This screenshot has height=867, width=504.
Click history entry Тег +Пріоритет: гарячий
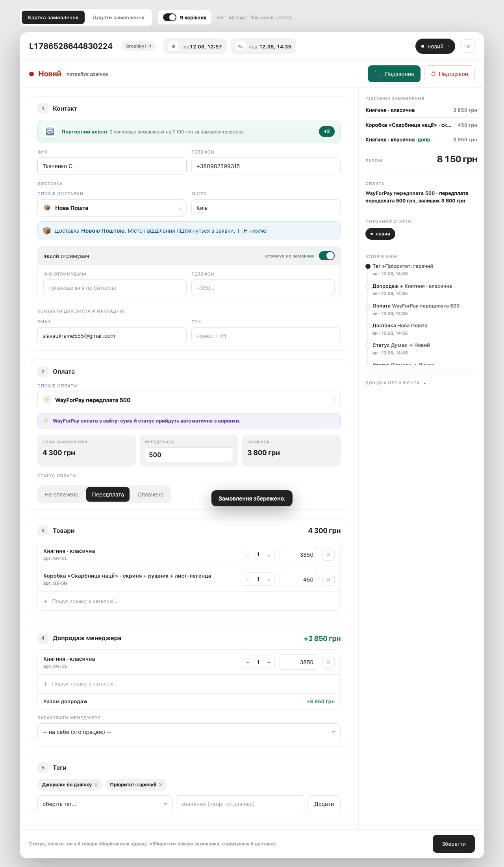coord(403,266)
